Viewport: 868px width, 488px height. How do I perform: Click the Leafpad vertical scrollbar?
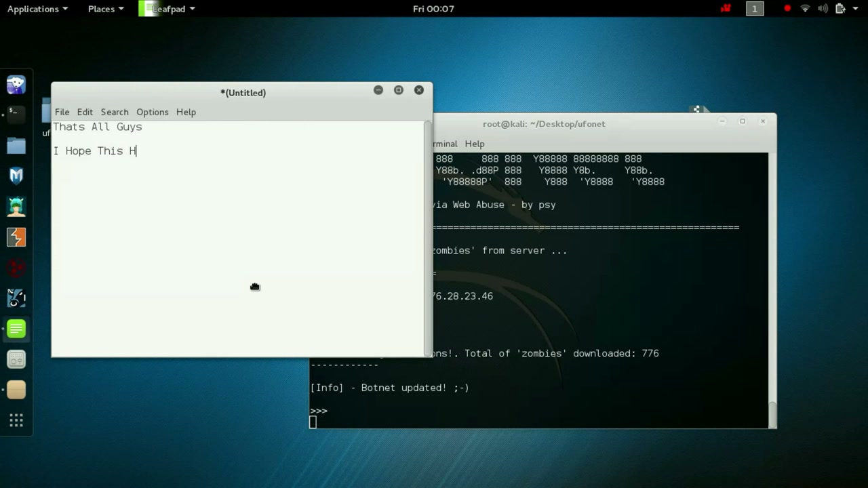pos(428,238)
